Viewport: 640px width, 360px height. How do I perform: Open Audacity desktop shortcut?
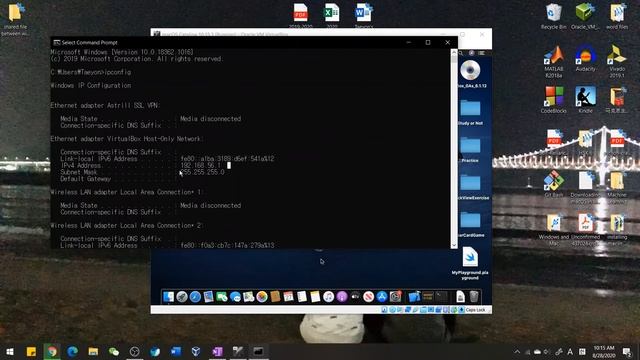585,60
